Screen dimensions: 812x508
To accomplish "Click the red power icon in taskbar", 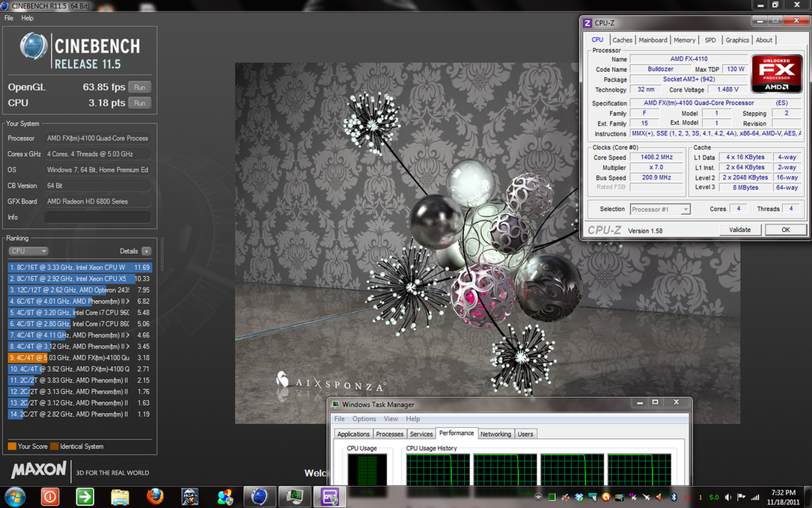I will click(x=50, y=497).
